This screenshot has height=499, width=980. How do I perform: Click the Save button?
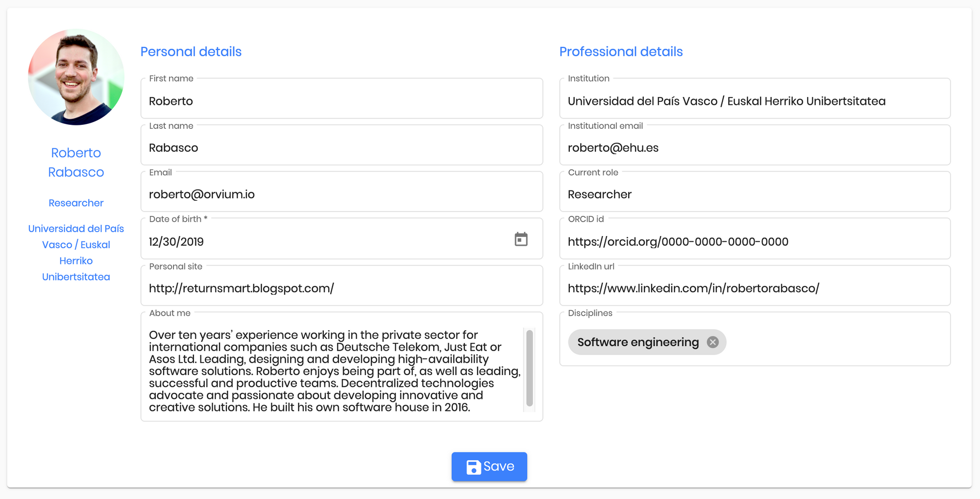click(489, 467)
